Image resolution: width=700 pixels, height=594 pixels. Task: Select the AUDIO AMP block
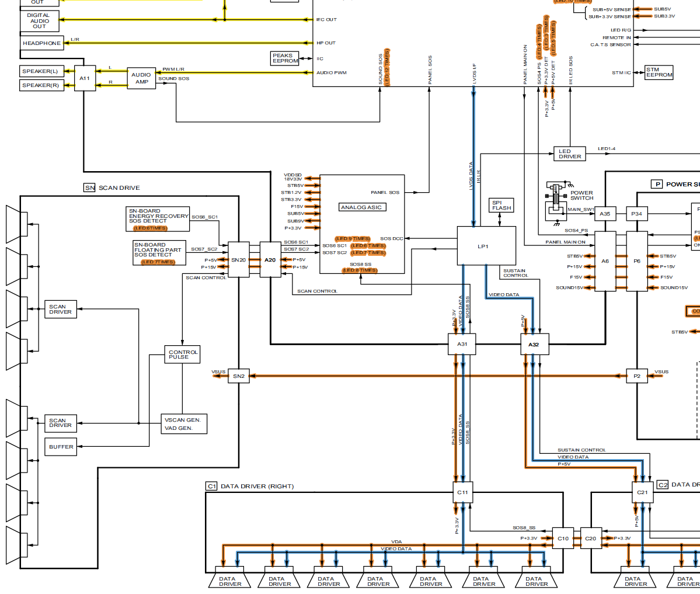point(141,78)
